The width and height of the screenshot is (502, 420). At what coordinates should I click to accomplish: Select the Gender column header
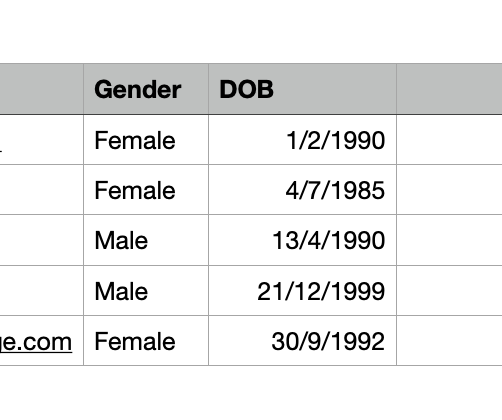click(x=146, y=89)
